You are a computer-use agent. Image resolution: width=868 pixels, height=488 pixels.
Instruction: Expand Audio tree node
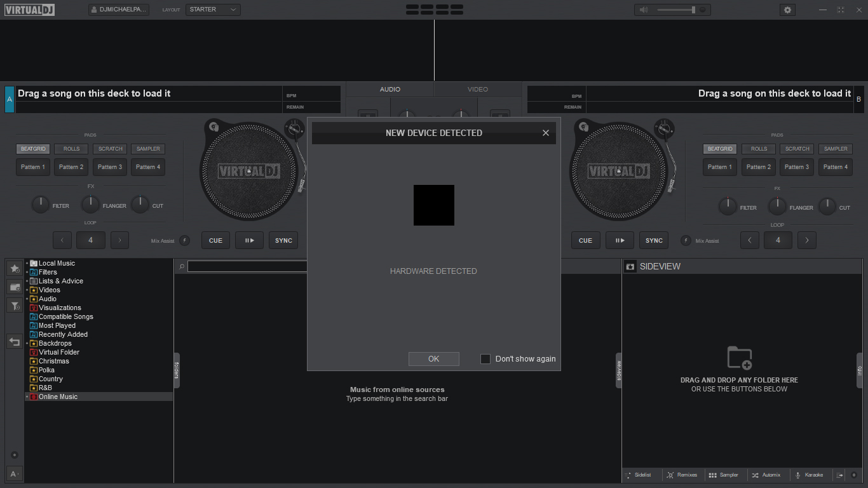tap(27, 299)
